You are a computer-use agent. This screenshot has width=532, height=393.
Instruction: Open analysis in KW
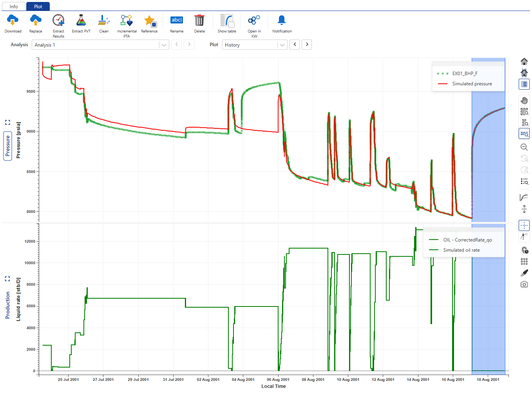tap(254, 20)
